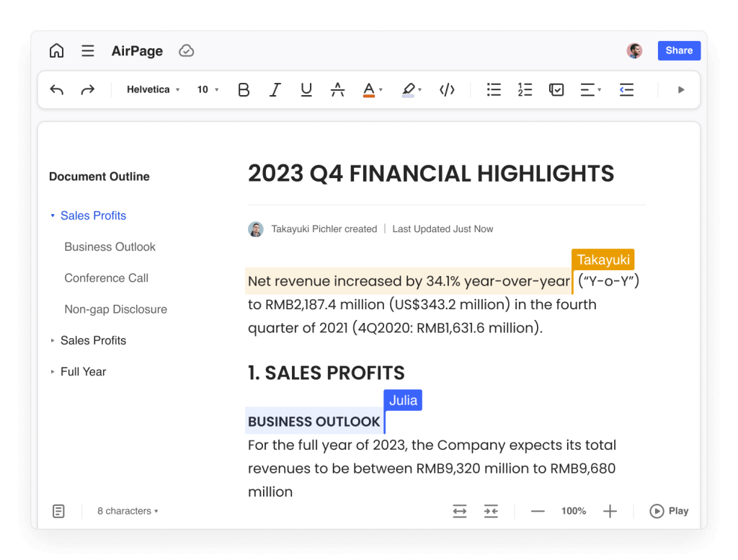Image resolution: width=738 pixels, height=560 pixels.
Task: Open the font size 10 dropdown
Action: (x=208, y=89)
